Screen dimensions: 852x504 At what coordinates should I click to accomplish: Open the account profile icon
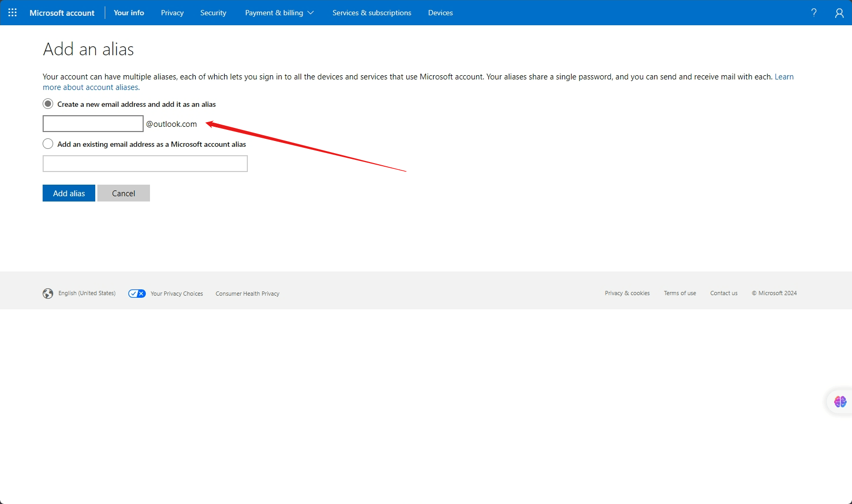[839, 13]
